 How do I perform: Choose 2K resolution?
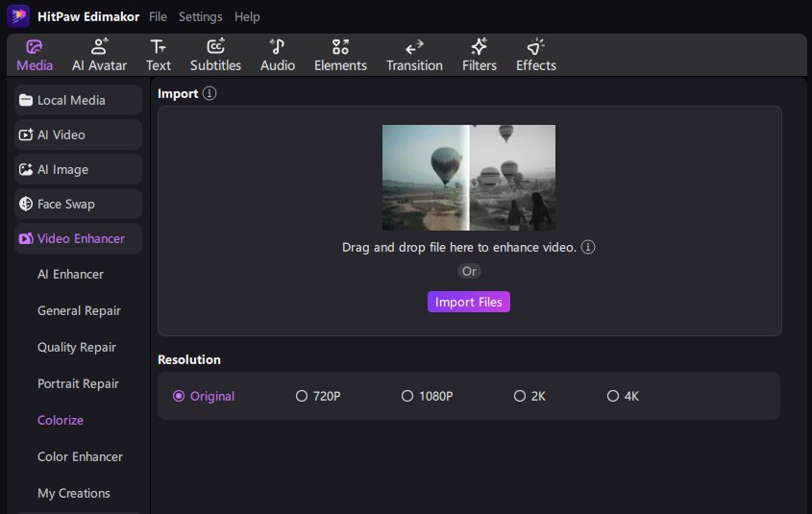pyautogui.click(x=529, y=396)
